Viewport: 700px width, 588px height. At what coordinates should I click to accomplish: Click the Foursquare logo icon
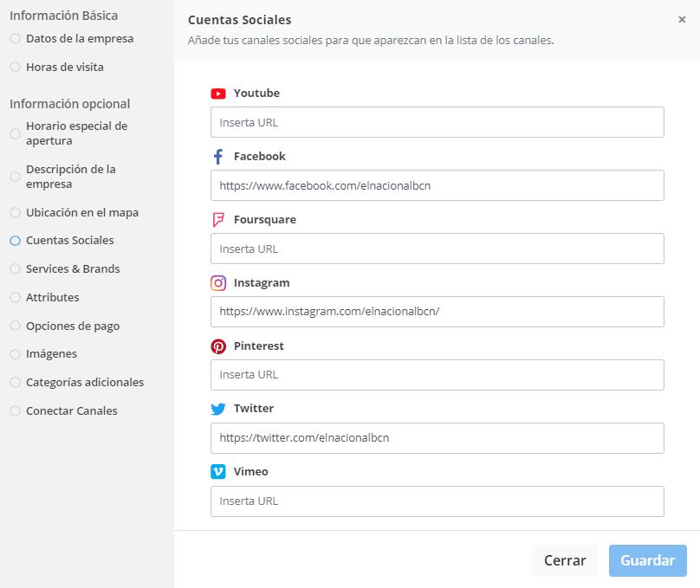click(x=218, y=220)
